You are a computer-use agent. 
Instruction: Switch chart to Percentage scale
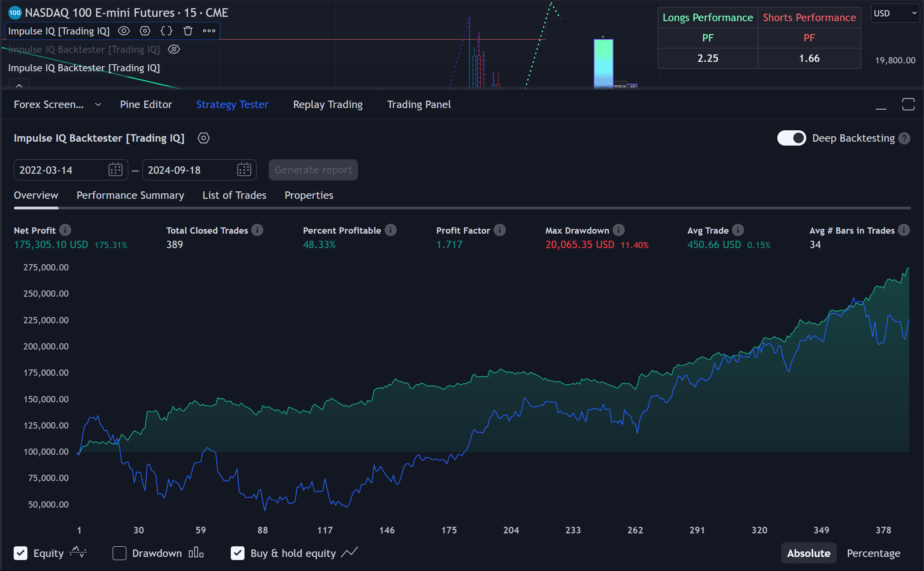click(x=874, y=553)
